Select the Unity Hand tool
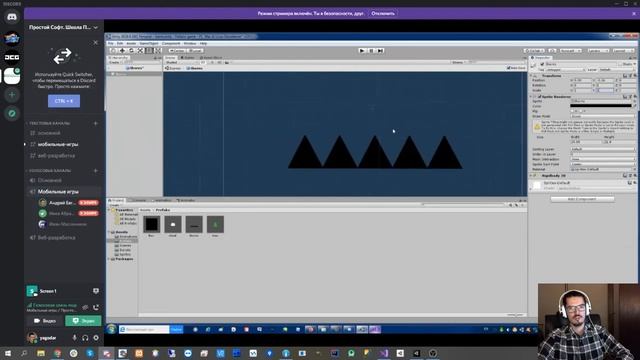Image resolution: width=640 pixels, height=360 pixels. coord(113,51)
